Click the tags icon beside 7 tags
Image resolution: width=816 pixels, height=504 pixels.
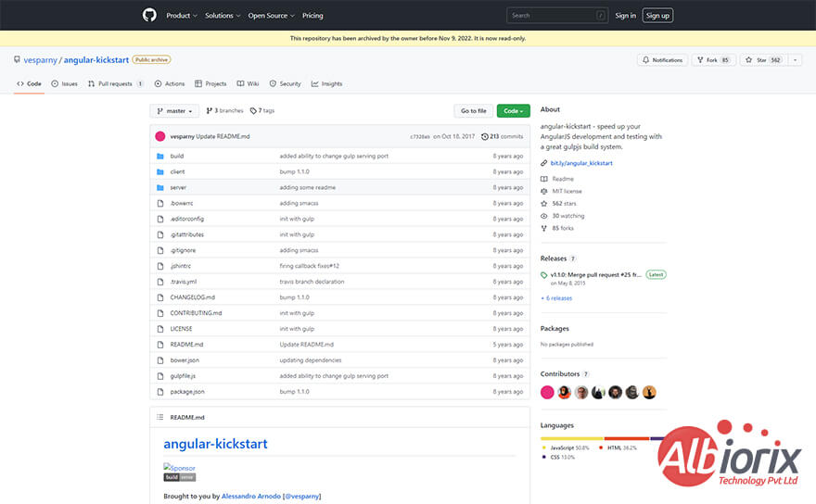click(253, 110)
